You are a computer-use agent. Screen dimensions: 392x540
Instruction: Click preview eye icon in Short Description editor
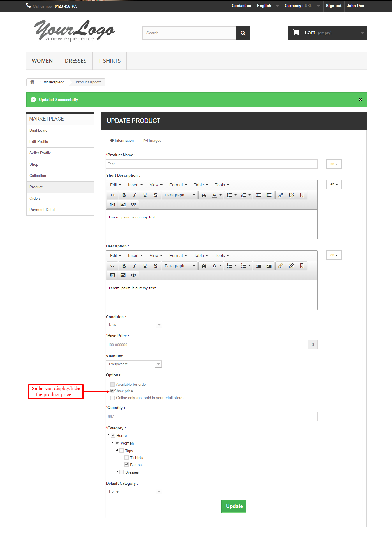[133, 204]
